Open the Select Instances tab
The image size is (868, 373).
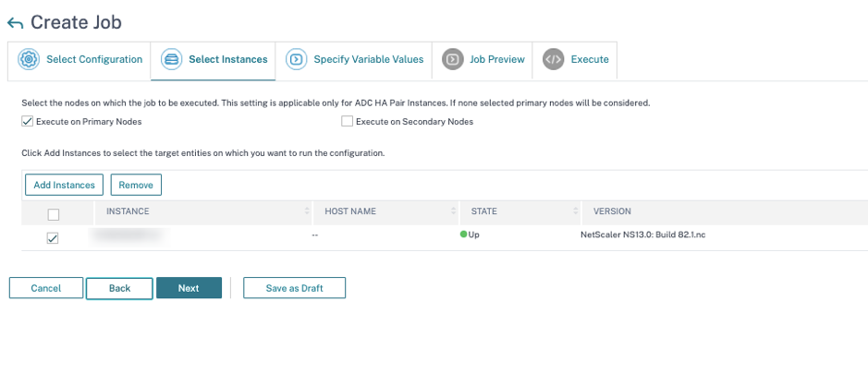[214, 61]
